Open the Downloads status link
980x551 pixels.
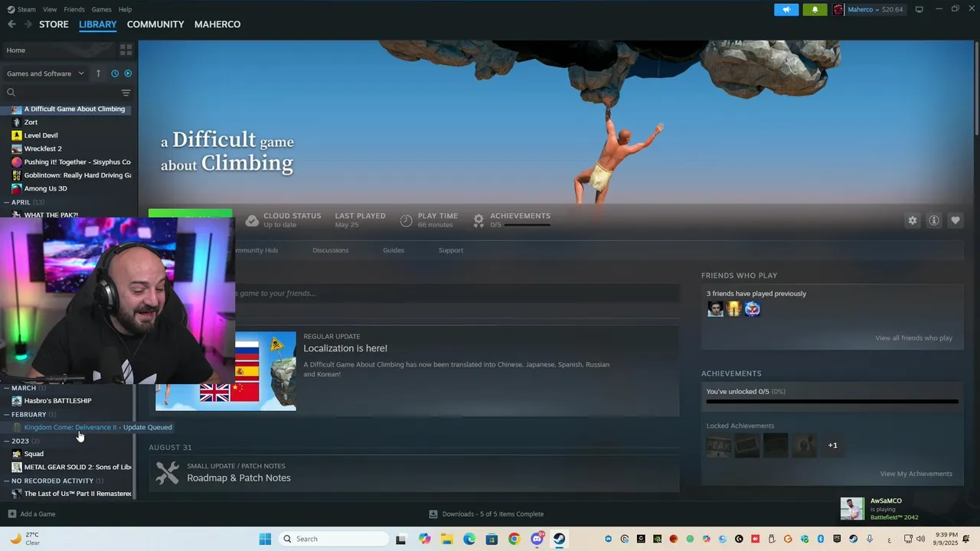pyautogui.click(x=486, y=514)
